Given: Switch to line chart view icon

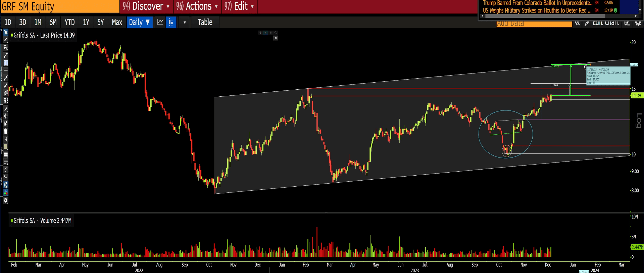Looking at the screenshot, I should [x=160, y=22].
